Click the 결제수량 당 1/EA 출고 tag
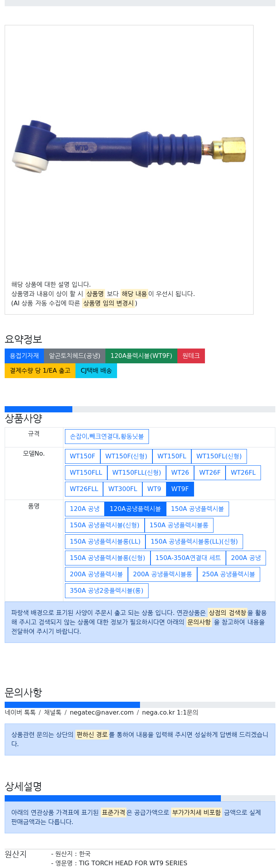This screenshot has width=280, height=868. (x=40, y=371)
